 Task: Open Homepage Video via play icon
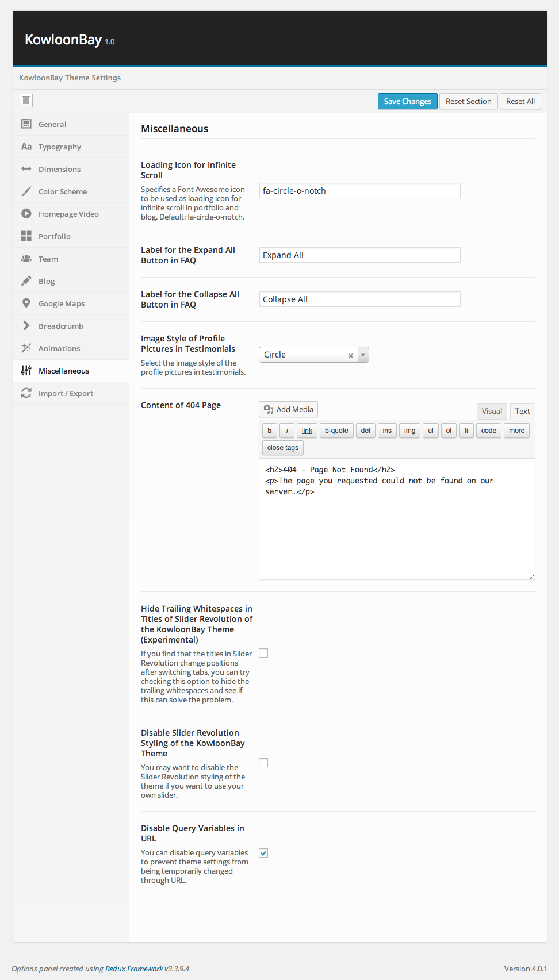[26, 214]
